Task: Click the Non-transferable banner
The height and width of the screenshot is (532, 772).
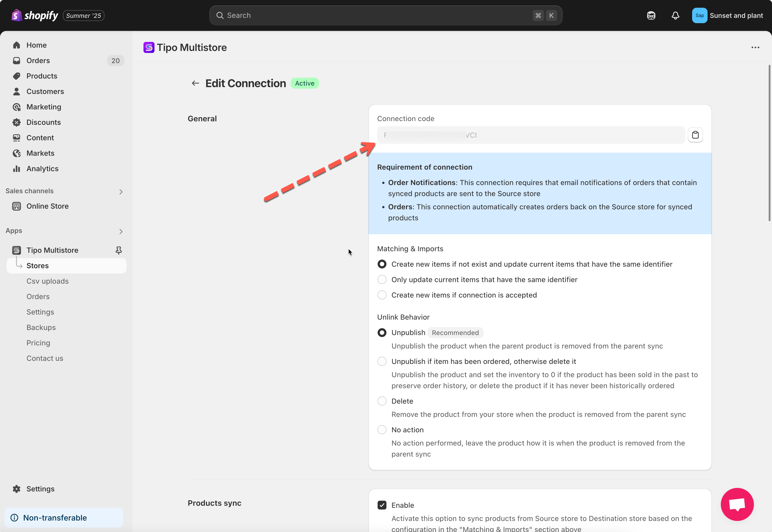Action: click(x=64, y=518)
